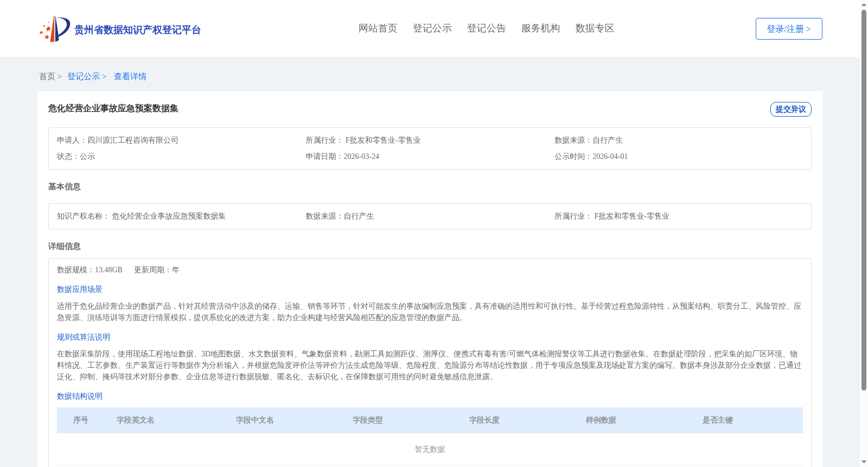Click the 规则或算法说明 heading
This screenshot has height=467, width=868.
(x=84, y=337)
